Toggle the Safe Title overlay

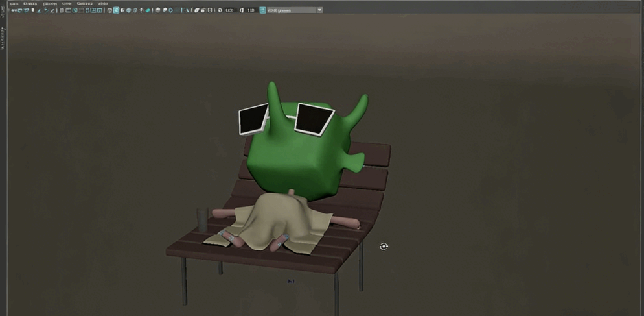click(99, 10)
